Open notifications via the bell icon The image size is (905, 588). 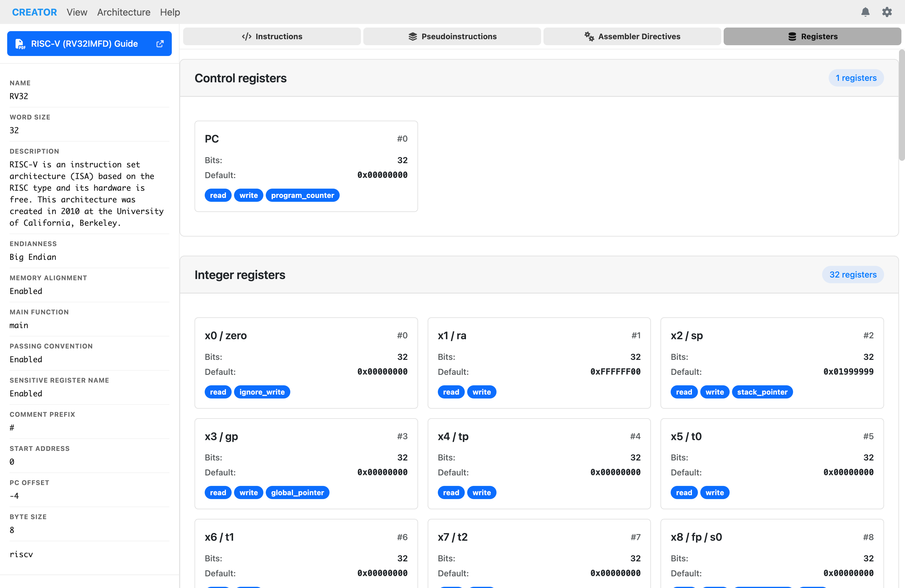pyautogui.click(x=865, y=12)
